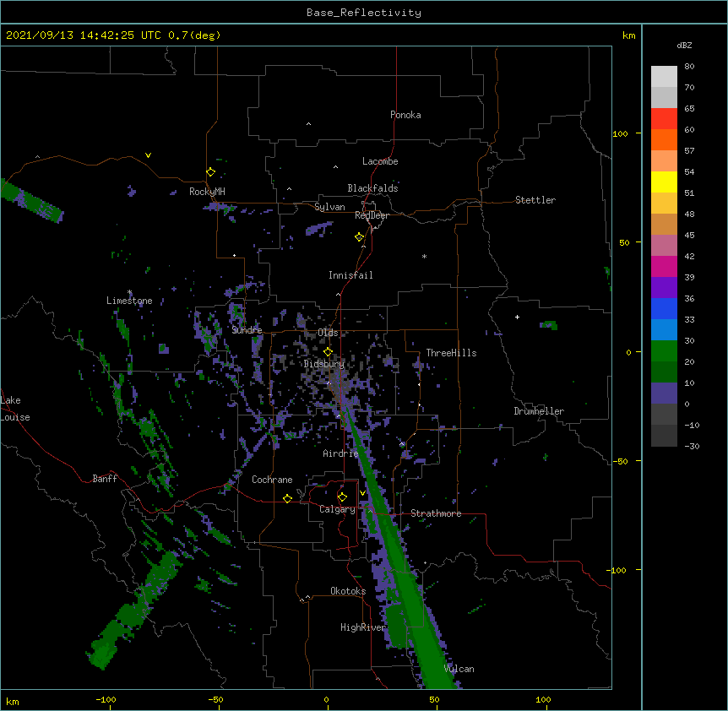Select the blue 36-33 dBZ legend swatch
Screen dimensions: 728x711
[664, 308]
